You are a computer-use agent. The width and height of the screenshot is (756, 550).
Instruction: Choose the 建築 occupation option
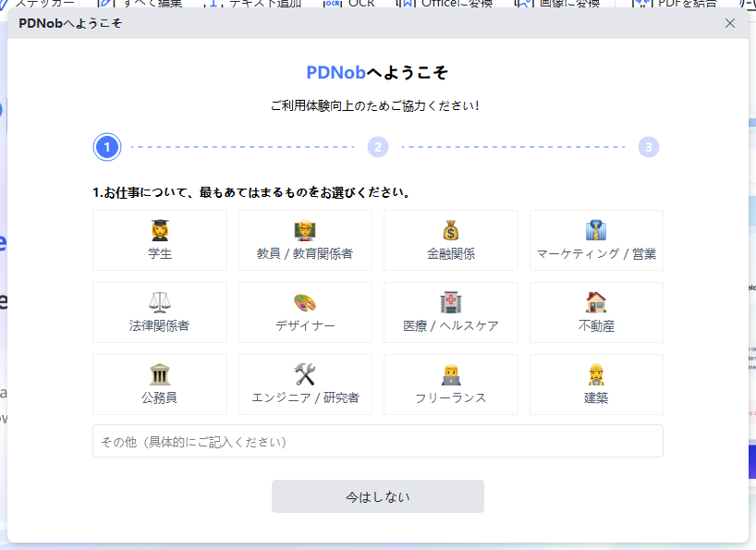[x=596, y=385]
